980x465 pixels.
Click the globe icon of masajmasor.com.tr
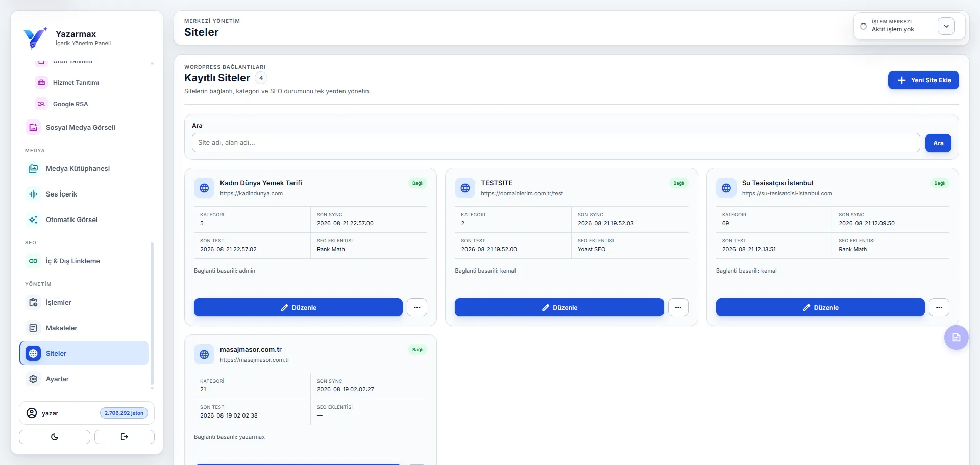point(204,354)
